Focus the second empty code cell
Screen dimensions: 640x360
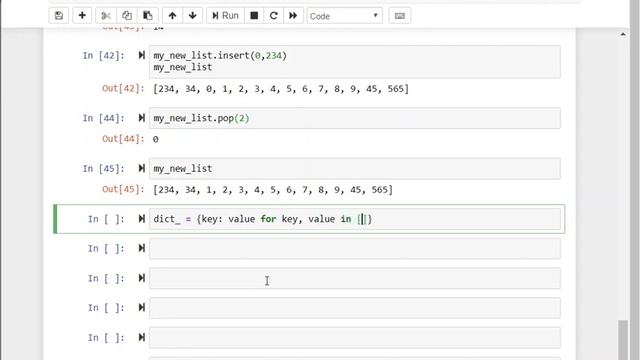(355, 278)
